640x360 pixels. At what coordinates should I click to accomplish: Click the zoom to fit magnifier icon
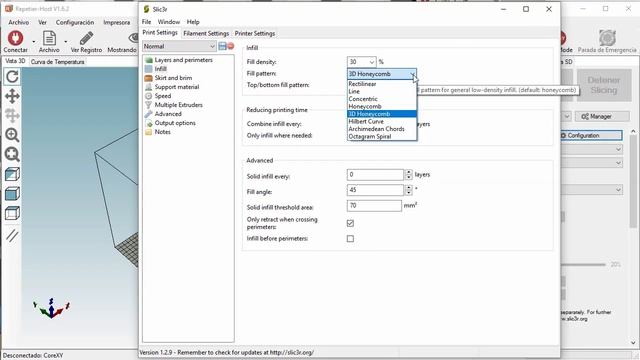(x=12, y=154)
